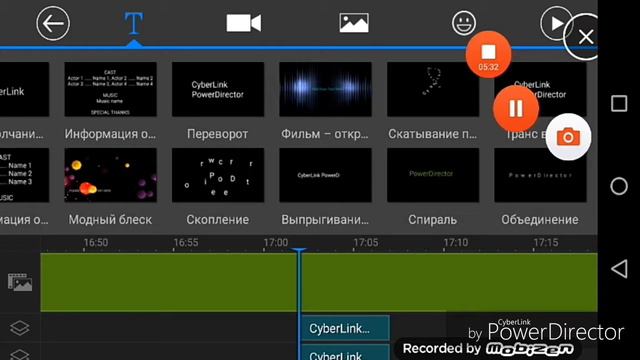The image size is (640, 360).
Task: Choose the Фильм – откр... title template
Action: click(x=325, y=89)
